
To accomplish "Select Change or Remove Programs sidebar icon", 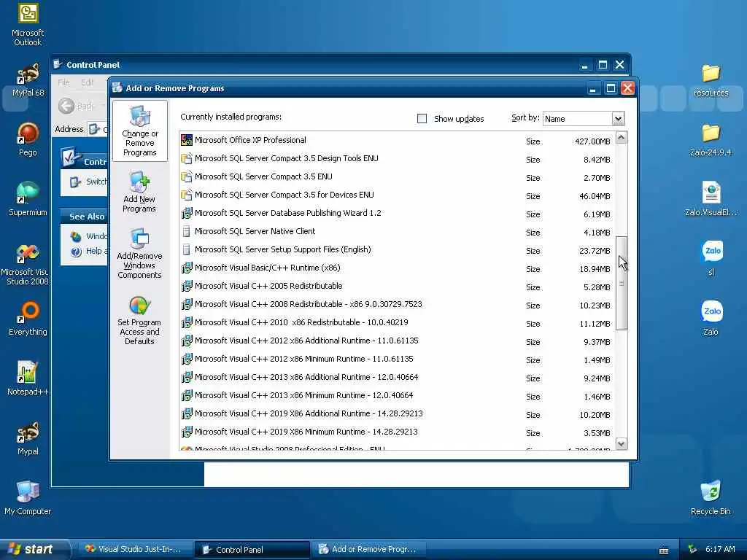I will (139, 131).
